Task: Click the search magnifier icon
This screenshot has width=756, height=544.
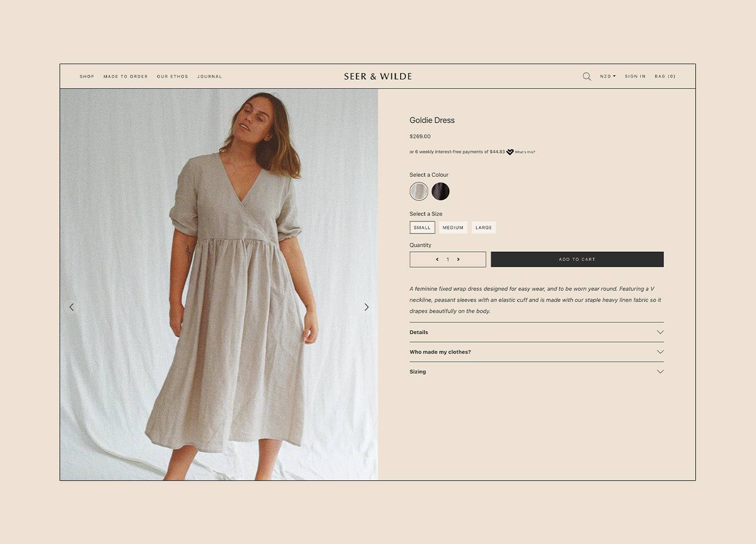Action: point(587,76)
